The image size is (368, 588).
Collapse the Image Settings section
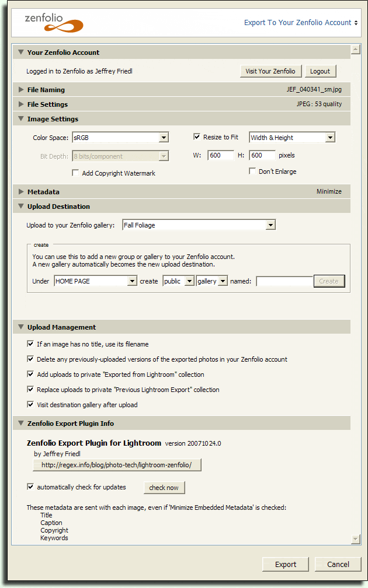[21, 118]
